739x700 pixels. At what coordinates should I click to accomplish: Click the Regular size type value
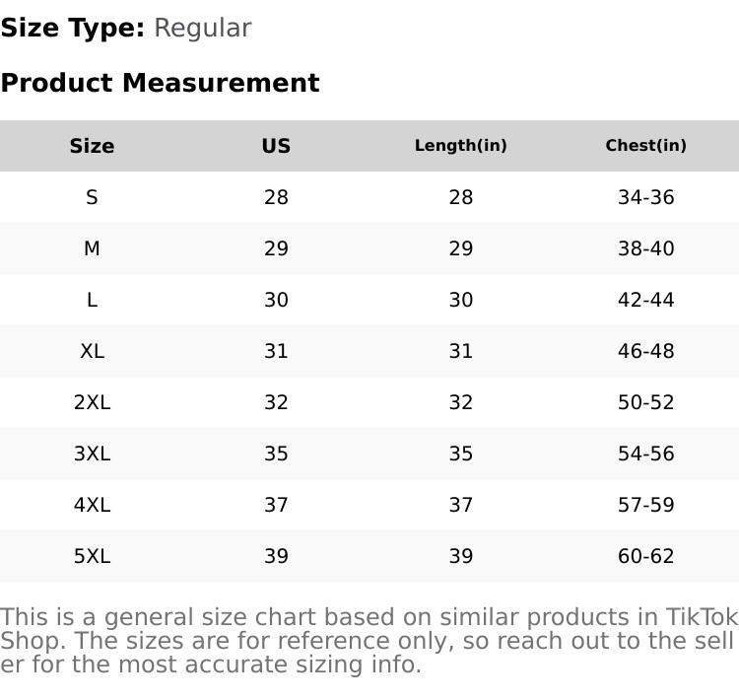[x=202, y=28]
